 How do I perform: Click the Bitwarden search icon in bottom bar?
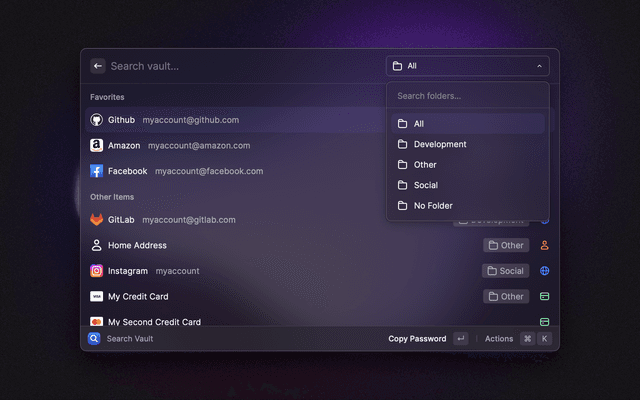point(94,339)
